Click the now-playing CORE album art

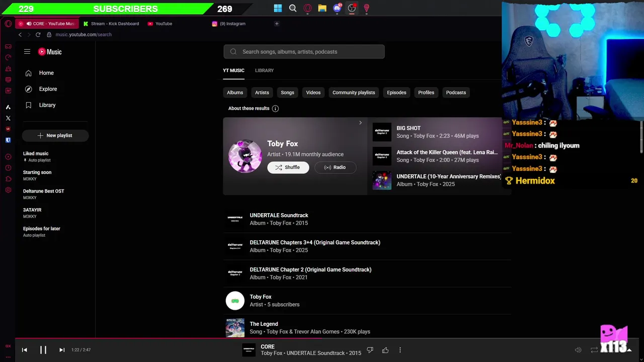tap(249, 350)
